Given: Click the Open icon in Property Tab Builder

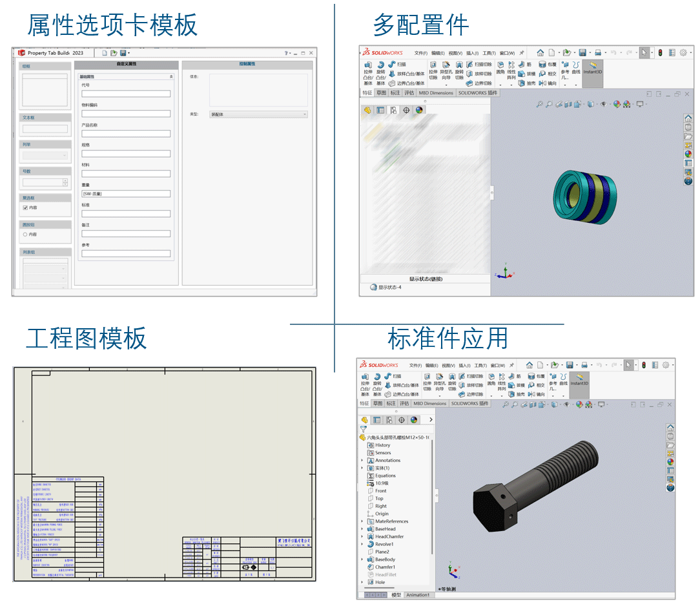Looking at the screenshot, I should point(114,53).
